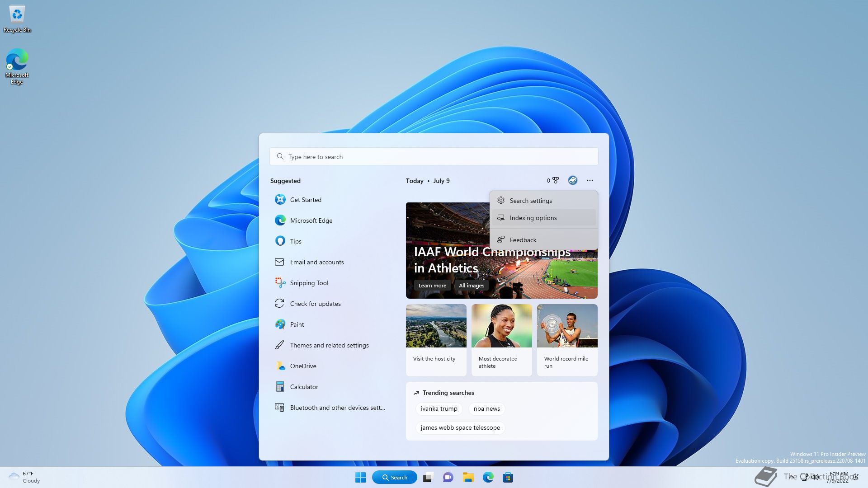Viewport: 868px width, 488px height.
Task: Close the three-dots options menu button
Action: point(590,180)
